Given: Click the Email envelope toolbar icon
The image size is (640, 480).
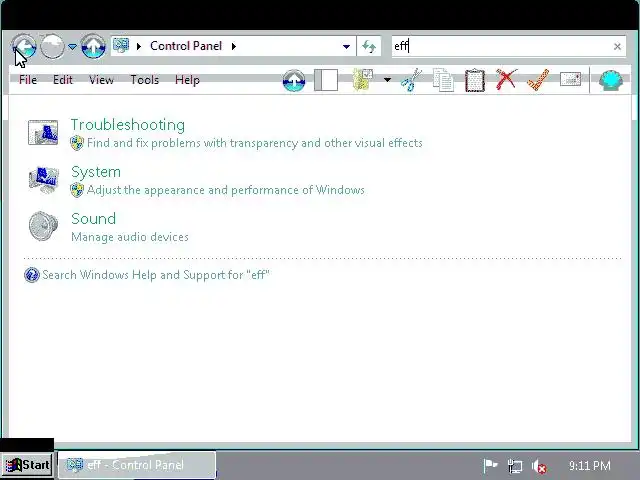Looking at the screenshot, I should 571,79.
